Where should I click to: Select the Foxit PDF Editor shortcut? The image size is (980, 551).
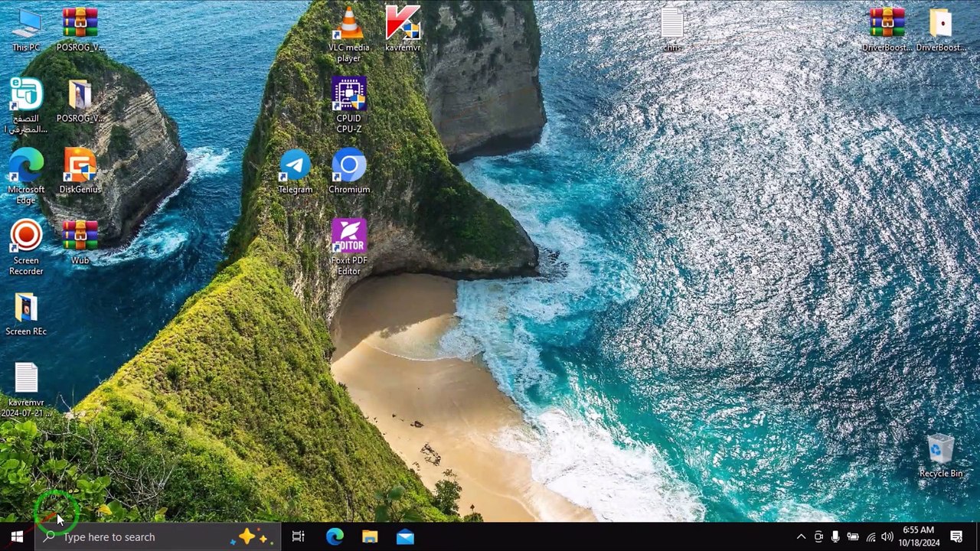click(349, 246)
